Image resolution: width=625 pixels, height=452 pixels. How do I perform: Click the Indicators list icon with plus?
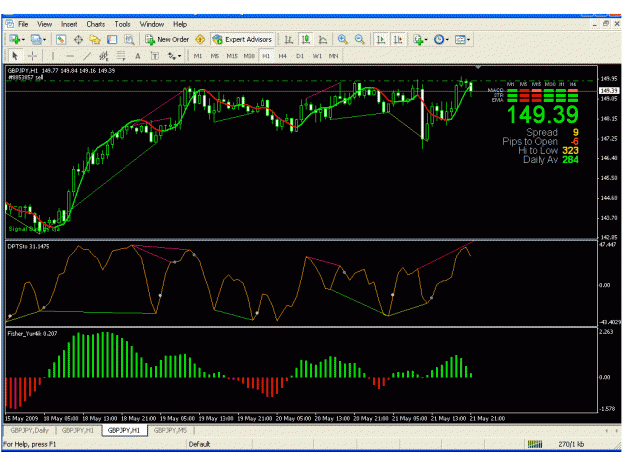click(418, 39)
